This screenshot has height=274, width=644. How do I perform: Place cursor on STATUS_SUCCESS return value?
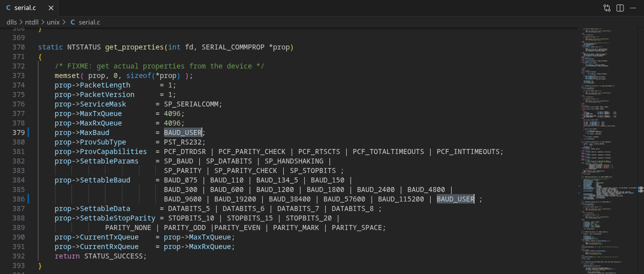(114, 256)
